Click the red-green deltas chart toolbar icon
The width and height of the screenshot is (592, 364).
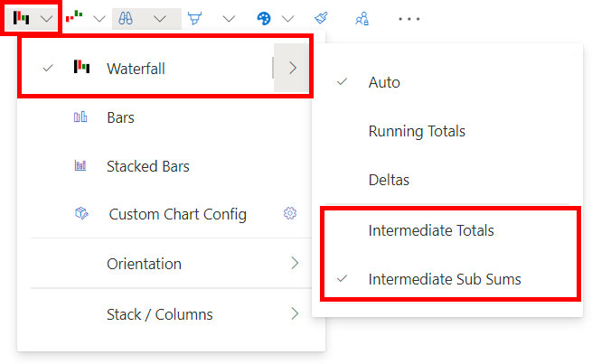point(74,16)
